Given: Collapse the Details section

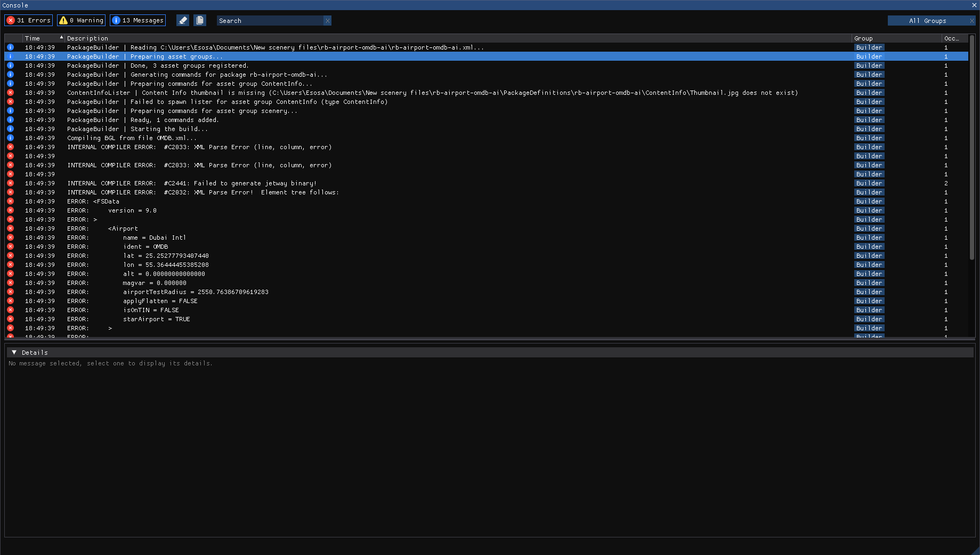Looking at the screenshot, I should pos(14,353).
